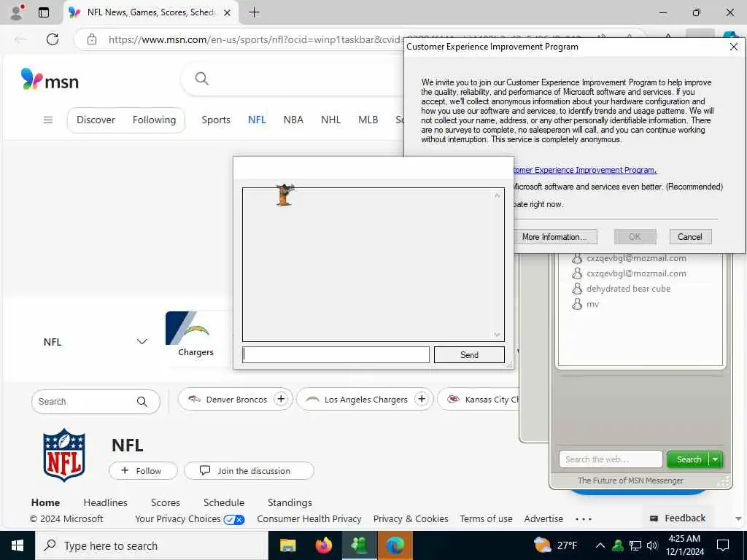Follow the NFL

click(143, 471)
